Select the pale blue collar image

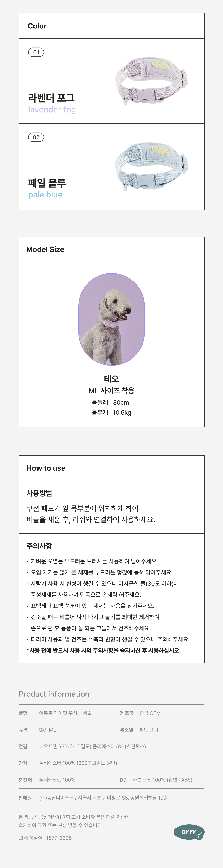(151, 166)
